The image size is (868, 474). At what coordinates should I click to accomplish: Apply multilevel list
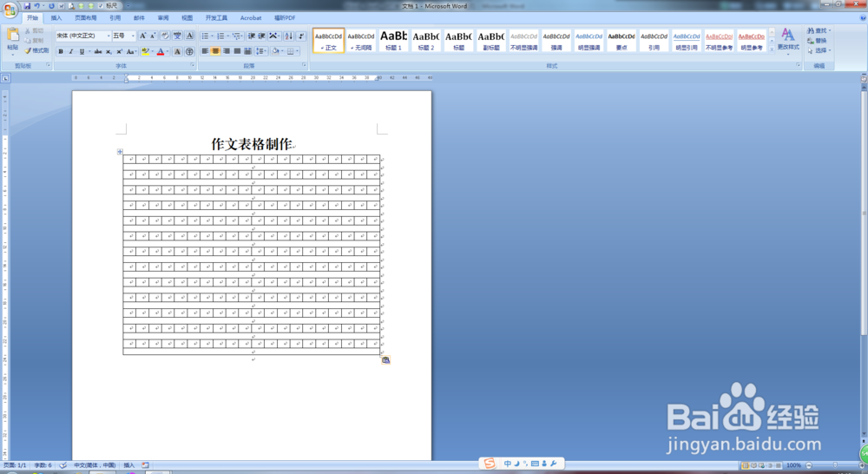(x=236, y=36)
